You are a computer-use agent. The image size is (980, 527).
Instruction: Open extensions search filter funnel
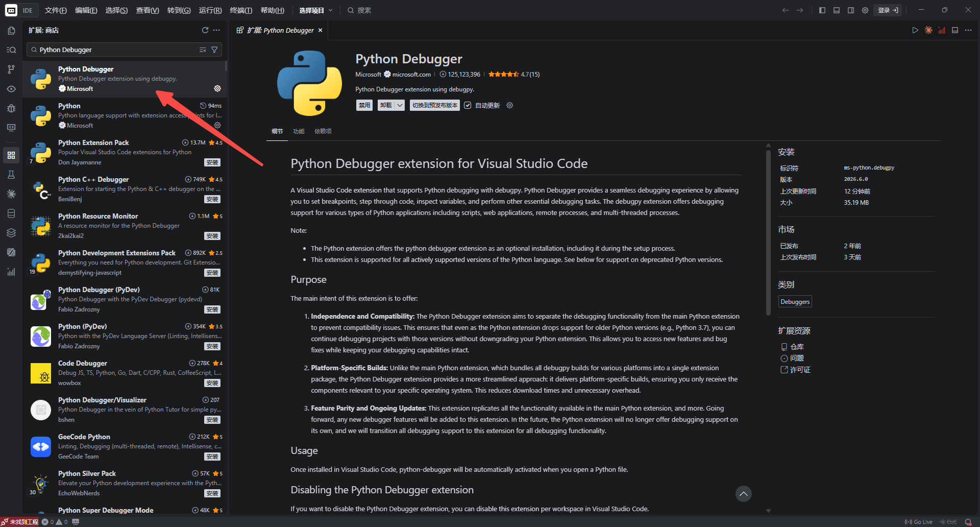(214, 50)
